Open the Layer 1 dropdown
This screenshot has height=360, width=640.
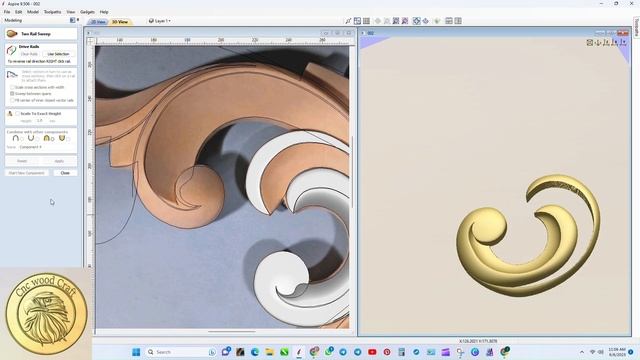point(160,21)
